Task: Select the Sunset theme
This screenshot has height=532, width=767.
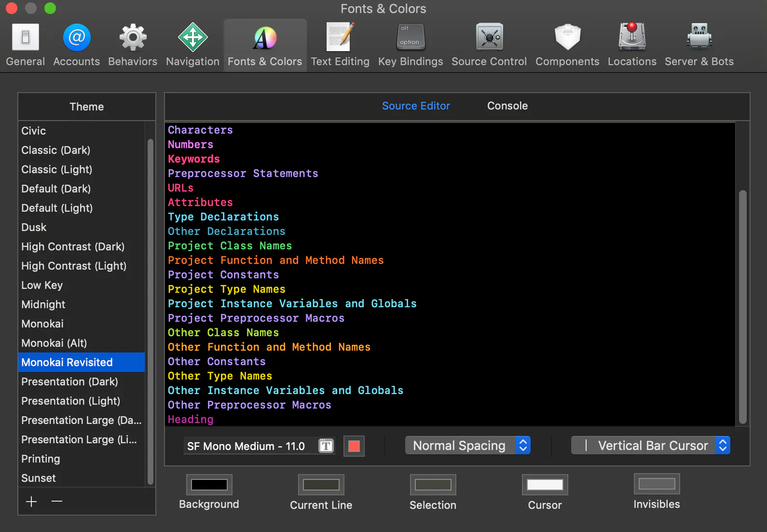Action: tap(82, 478)
